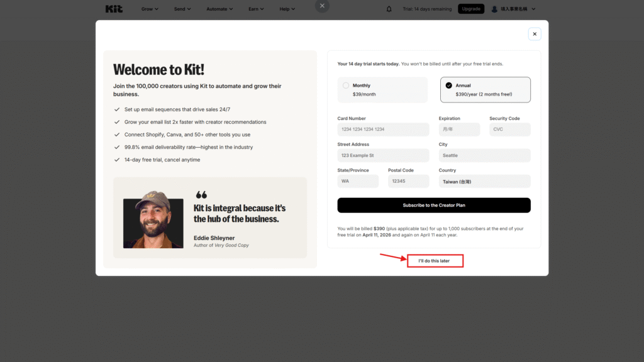
Task: Click Subscribe to the Creator Plan
Action: [434, 206]
